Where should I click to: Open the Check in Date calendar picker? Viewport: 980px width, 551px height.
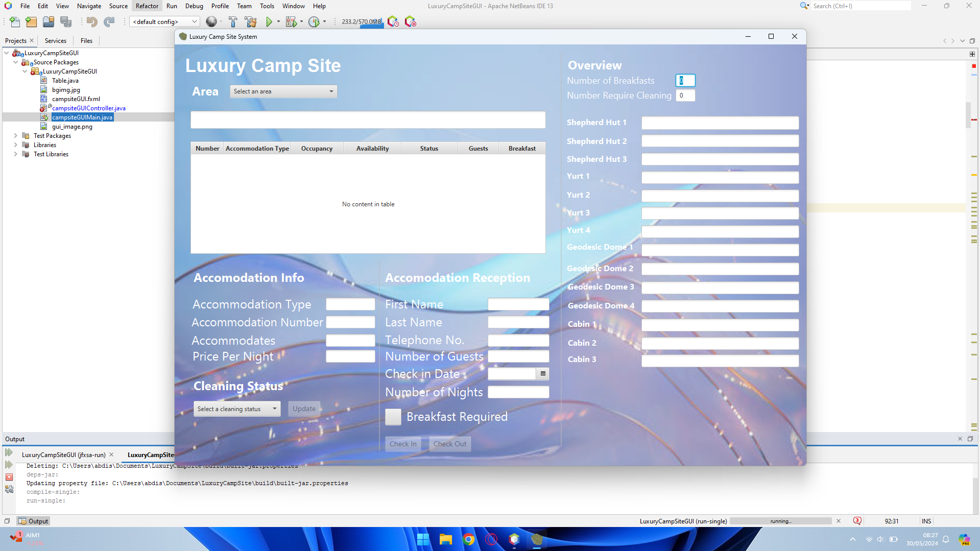pos(543,374)
